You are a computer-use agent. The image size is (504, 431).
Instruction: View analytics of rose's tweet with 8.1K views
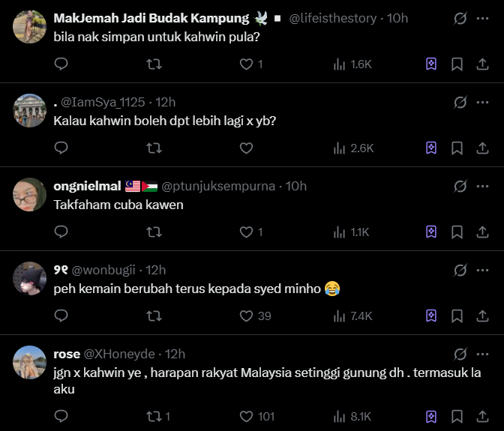tap(352, 416)
